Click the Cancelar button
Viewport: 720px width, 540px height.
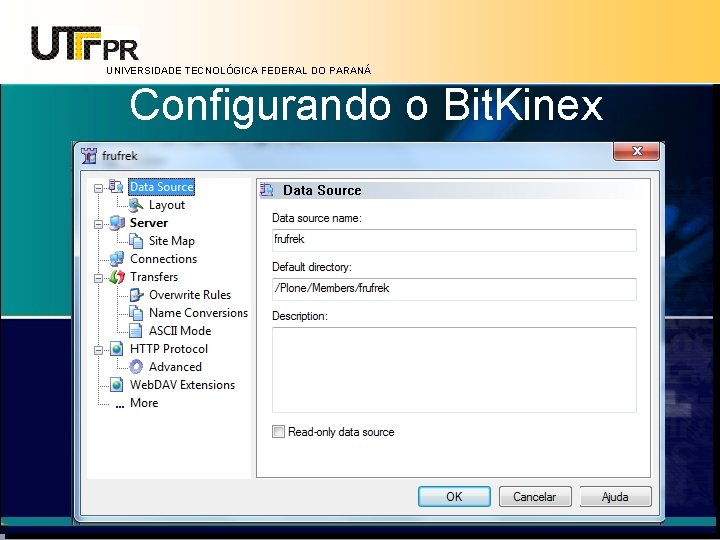(535, 497)
